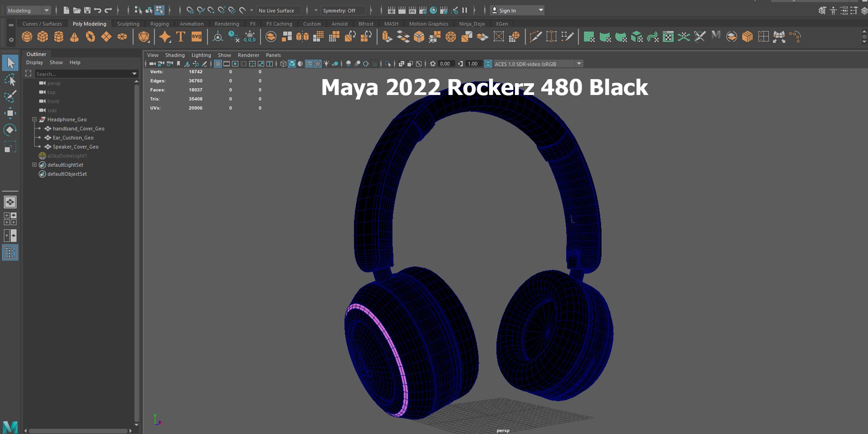This screenshot has width=868, height=434.
Task: Create a polygon cylinder from the shelf
Action: click(x=59, y=37)
